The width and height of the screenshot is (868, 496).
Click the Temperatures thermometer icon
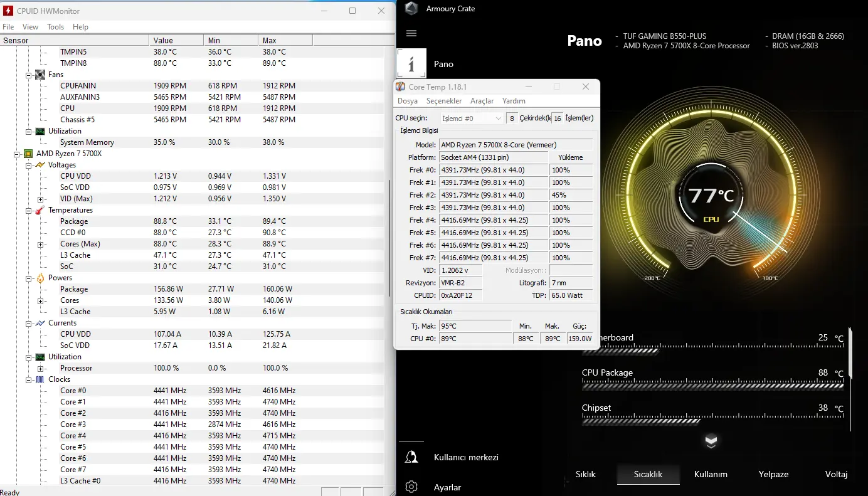click(x=40, y=210)
